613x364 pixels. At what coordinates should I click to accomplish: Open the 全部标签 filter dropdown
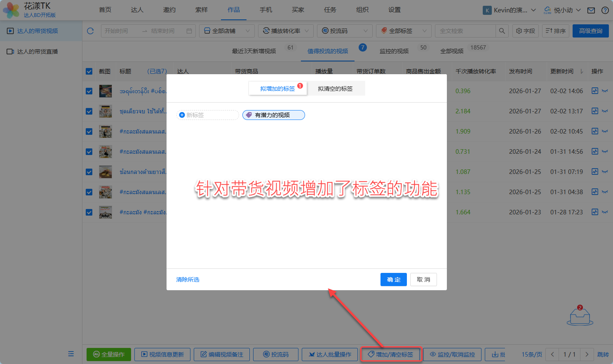coord(404,31)
